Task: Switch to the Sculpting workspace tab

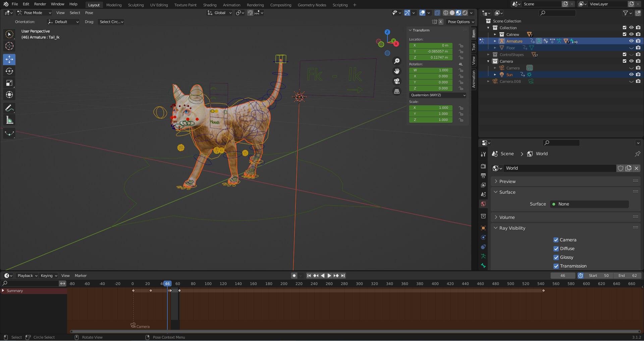Action: pyautogui.click(x=136, y=5)
